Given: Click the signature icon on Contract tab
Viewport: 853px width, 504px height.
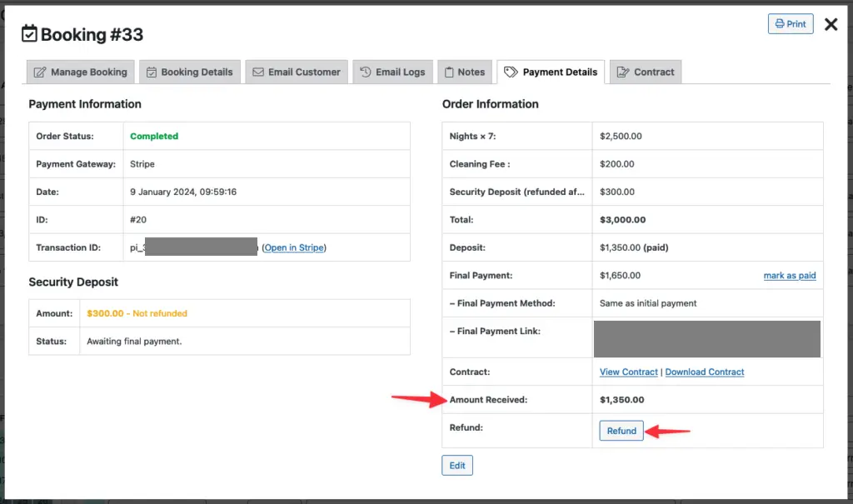Looking at the screenshot, I should (622, 72).
